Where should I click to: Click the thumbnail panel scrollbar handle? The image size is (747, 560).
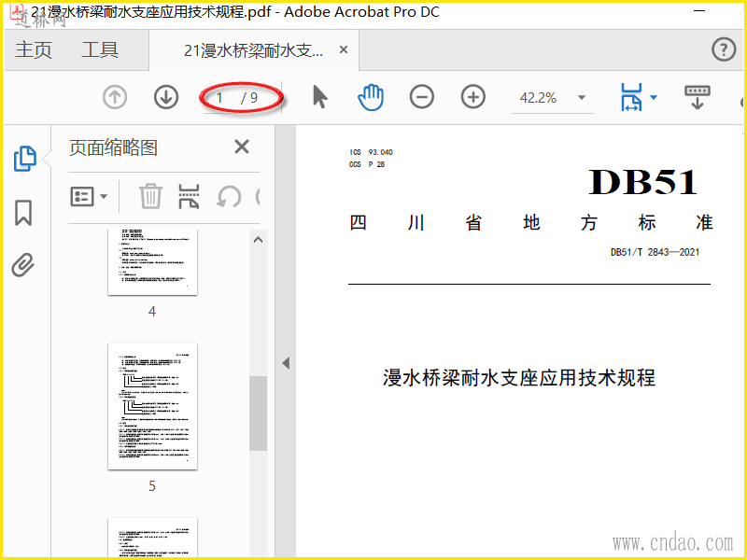tap(259, 413)
